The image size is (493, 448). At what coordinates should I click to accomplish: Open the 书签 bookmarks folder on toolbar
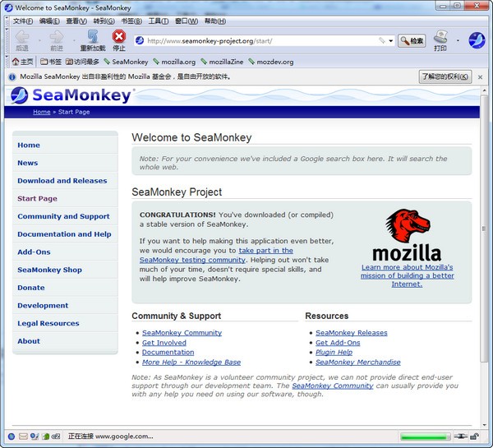pos(51,62)
